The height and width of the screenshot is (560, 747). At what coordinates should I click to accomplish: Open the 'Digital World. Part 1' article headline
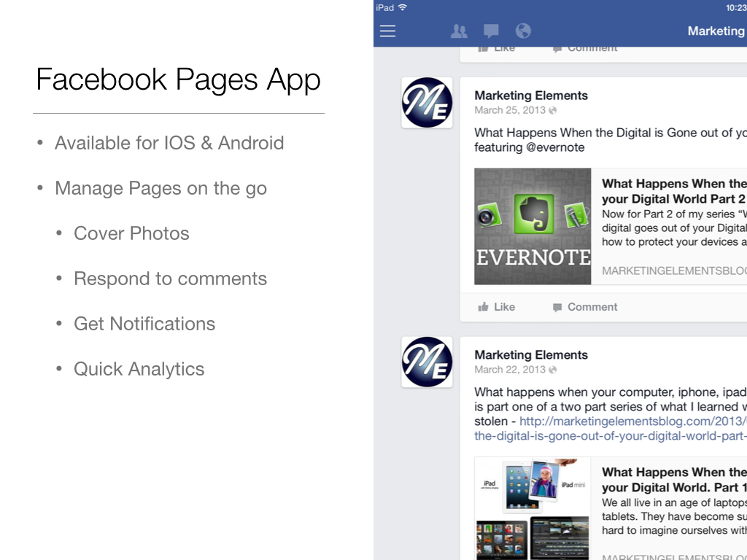pyautogui.click(x=673, y=480)
